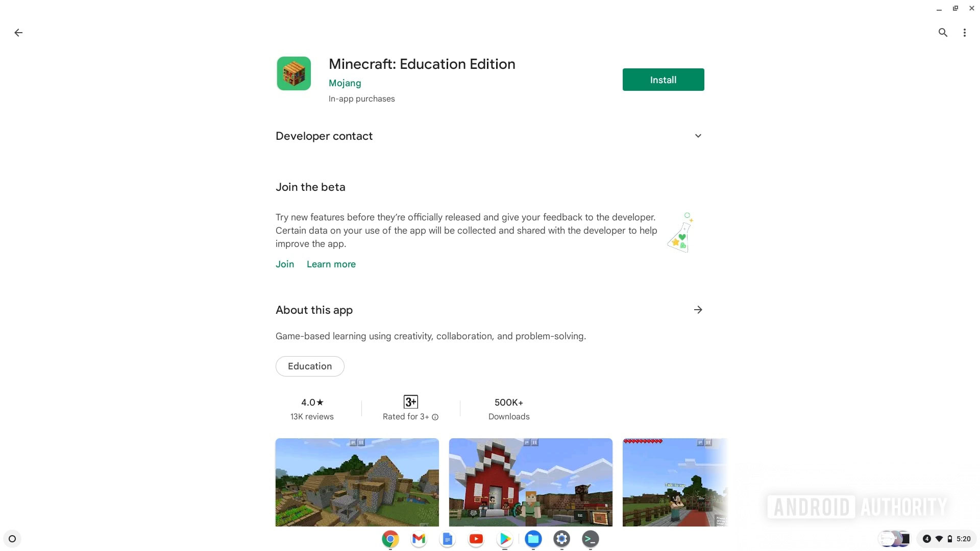
Task: Click Education category tag
Action: point(310,366)
